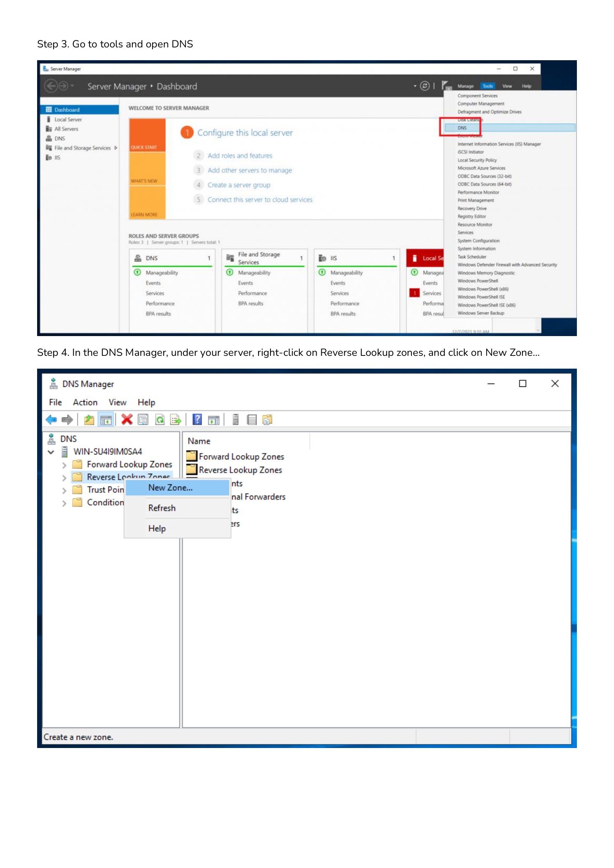Select Task Scheduler from Tools list
The image size is (614, 868).
coord(472,257)
